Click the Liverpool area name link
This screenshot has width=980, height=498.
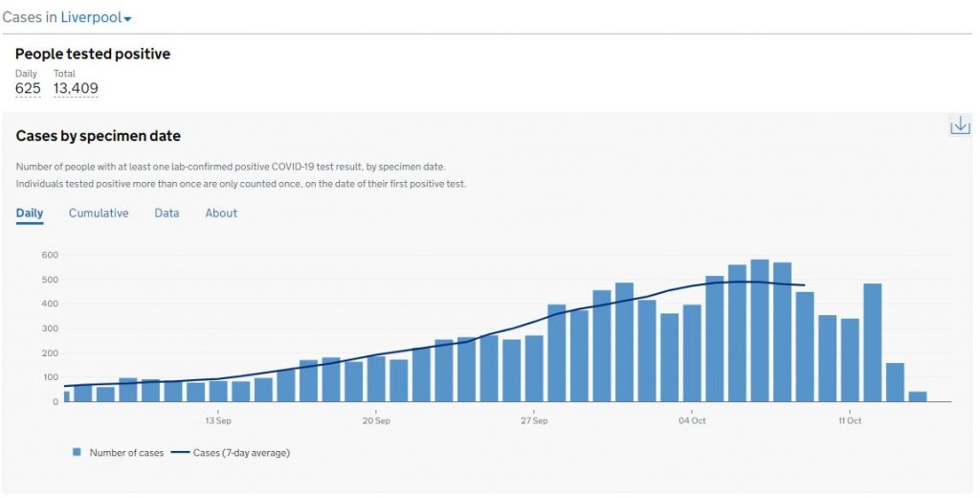pos(91,18)
